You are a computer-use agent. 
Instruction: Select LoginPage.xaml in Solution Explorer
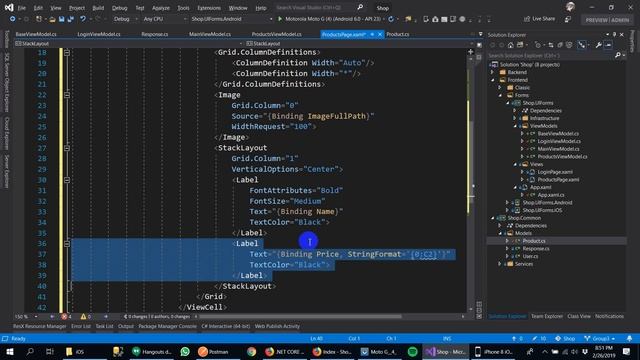(555, 172)
